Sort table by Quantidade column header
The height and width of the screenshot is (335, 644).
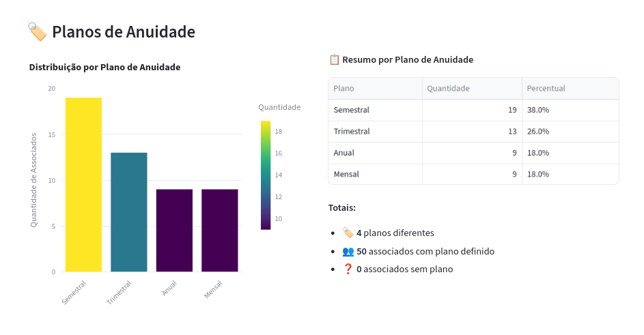472,89
